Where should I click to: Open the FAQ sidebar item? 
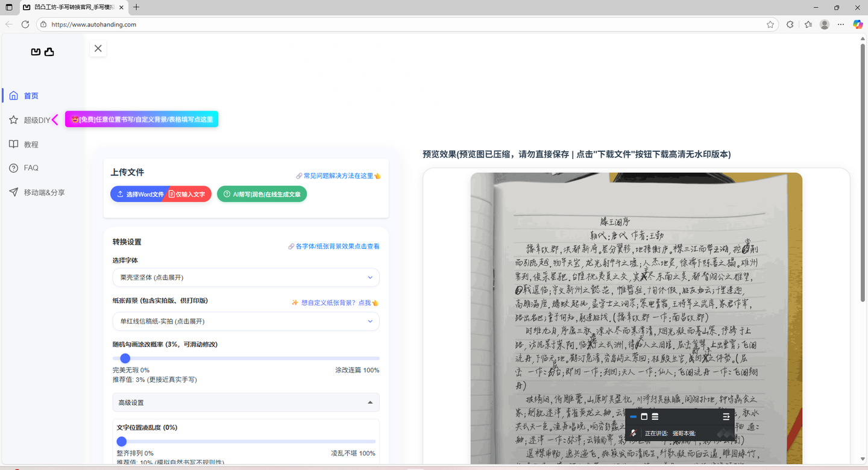click(x=31, y=168)
